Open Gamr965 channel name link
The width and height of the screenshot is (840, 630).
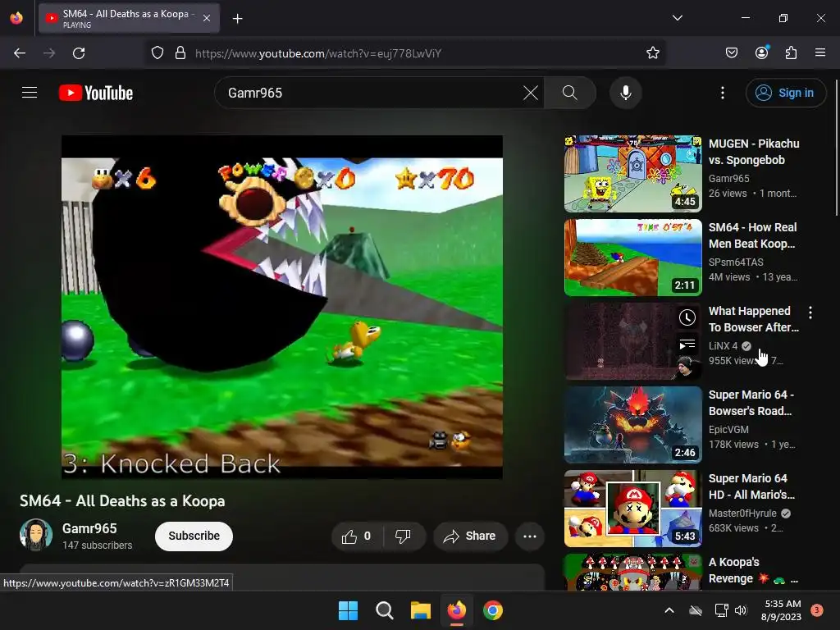pos(89,529)
